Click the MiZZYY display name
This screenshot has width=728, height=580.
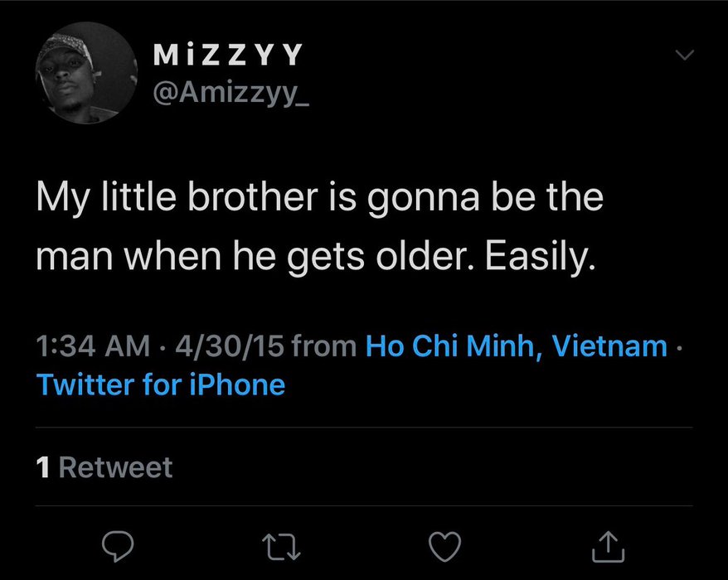point(228,55)
